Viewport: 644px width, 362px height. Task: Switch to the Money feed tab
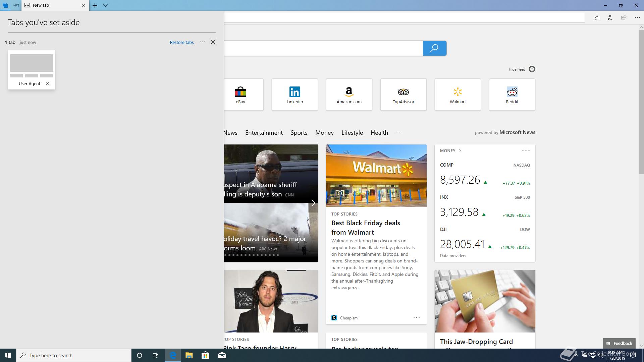pos(324,133)
